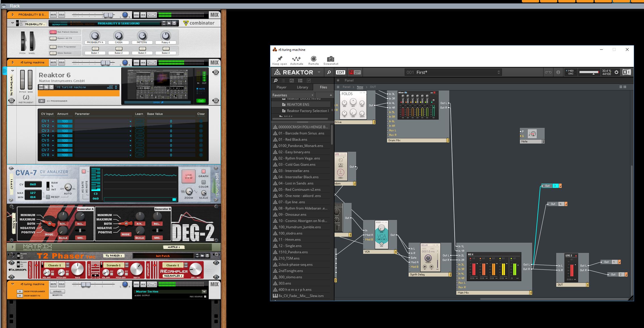Toggle SOLO on r6 turing machine track
Screen dimensions: 644x328
pyautogui.click(x=61, y=62)
